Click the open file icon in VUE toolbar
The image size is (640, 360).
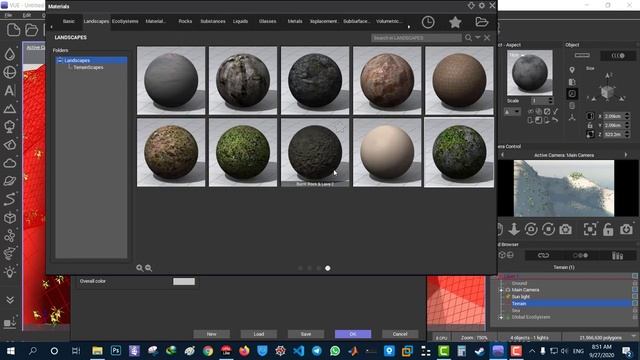(31, 30)
